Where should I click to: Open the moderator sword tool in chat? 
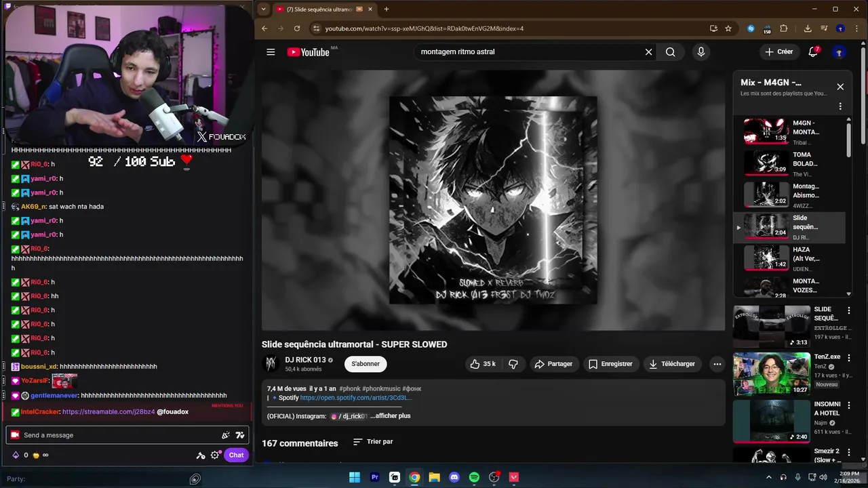click(201, 455)
